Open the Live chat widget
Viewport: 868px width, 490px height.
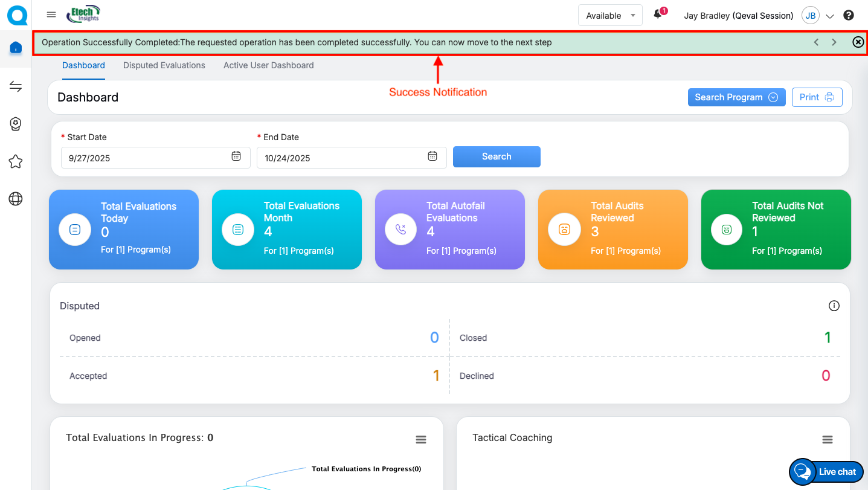tap(826, 472)
